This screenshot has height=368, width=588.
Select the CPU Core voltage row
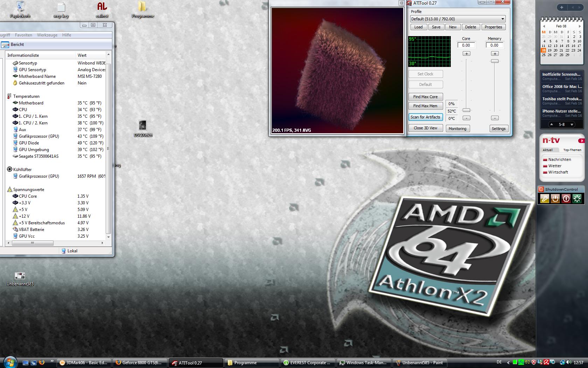click(56, 196)
